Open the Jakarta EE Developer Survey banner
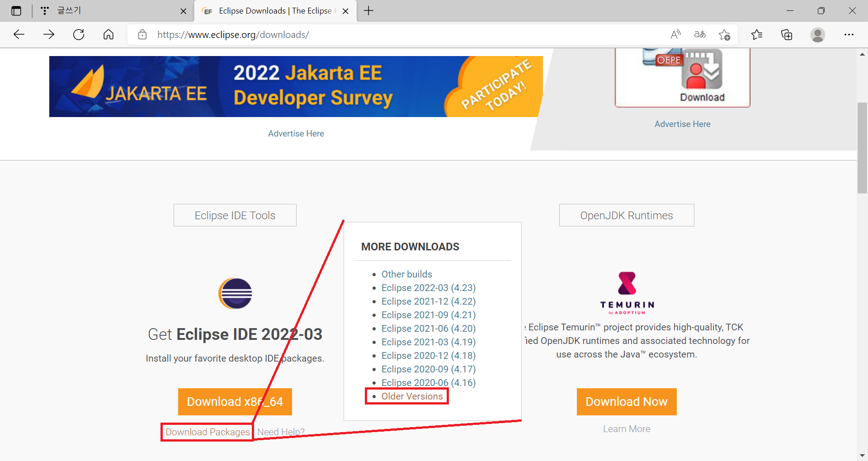Viewport: 868px width, 461px height. [x=296, y=86]
